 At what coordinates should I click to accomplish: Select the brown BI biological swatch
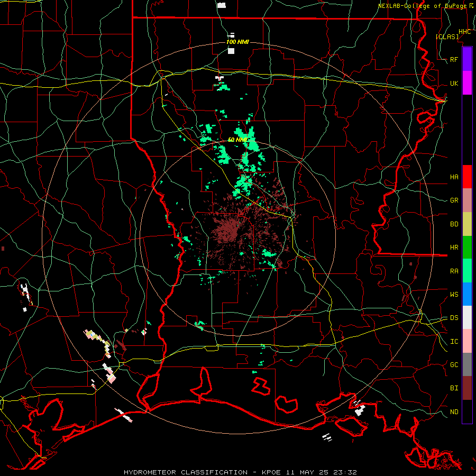pos(467,388)
